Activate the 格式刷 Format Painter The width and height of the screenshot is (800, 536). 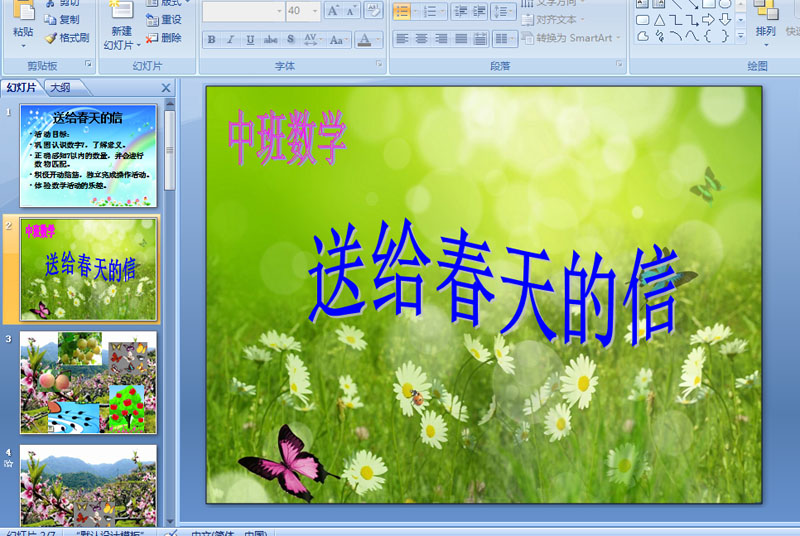click(x=67, y=38)
